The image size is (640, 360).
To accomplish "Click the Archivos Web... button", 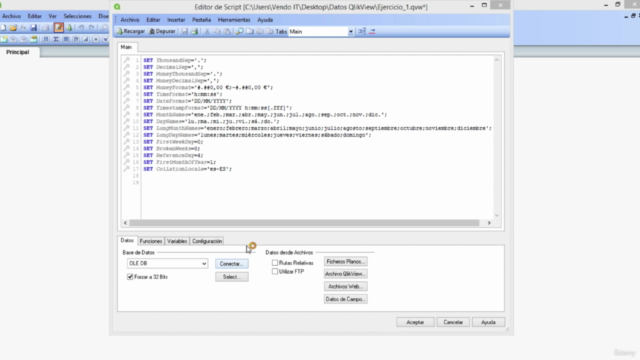I will pyautogui.click(x=345, y=287).
